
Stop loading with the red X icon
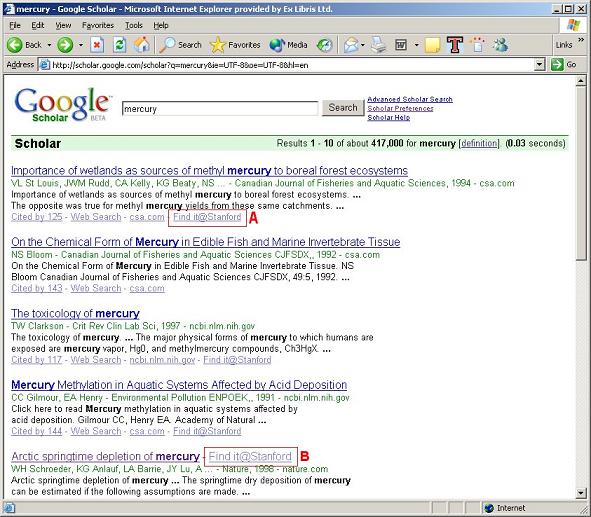click(97, 45)
